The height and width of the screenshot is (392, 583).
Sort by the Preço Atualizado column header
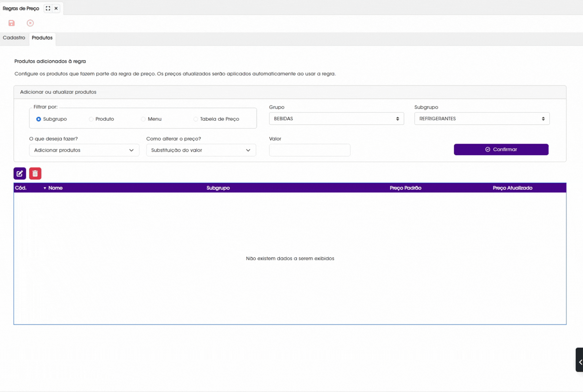tap(512, 188)
